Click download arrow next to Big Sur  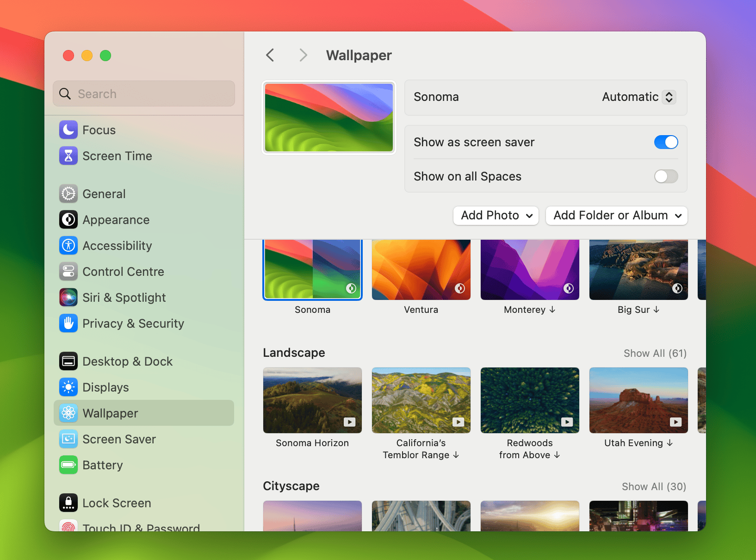click(x=657, y=310)
